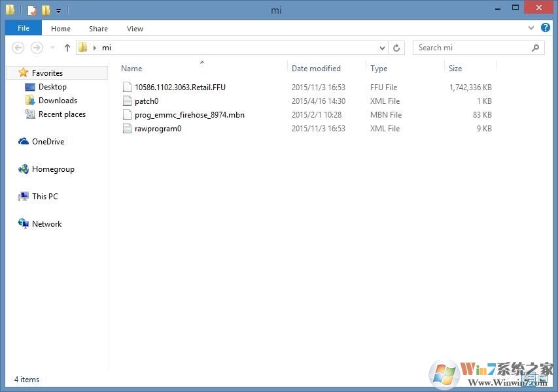558x392 pixels.
Task: Select This PC in navigation pane
Action: coord(45,197)
